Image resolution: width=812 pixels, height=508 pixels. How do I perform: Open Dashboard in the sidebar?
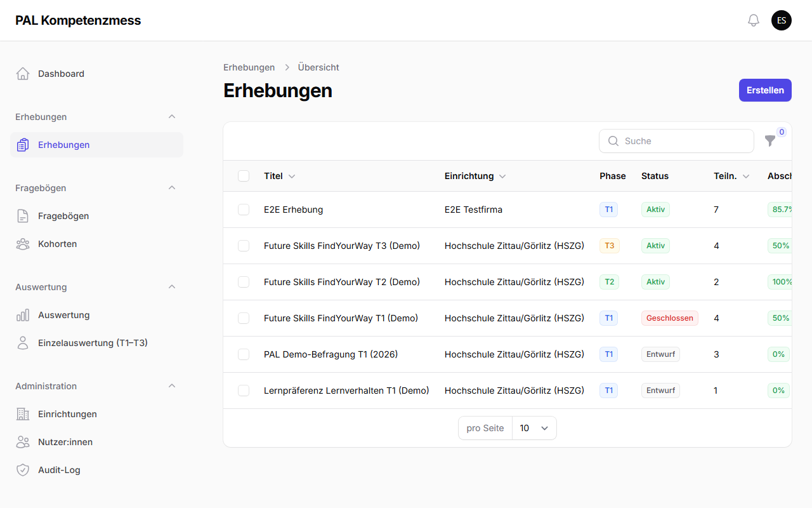click(96, 74)
